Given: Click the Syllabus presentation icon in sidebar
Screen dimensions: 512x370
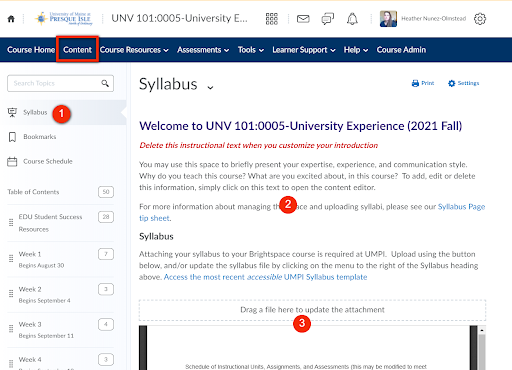Looking at the screenshot, I should [x=12, y=112].
